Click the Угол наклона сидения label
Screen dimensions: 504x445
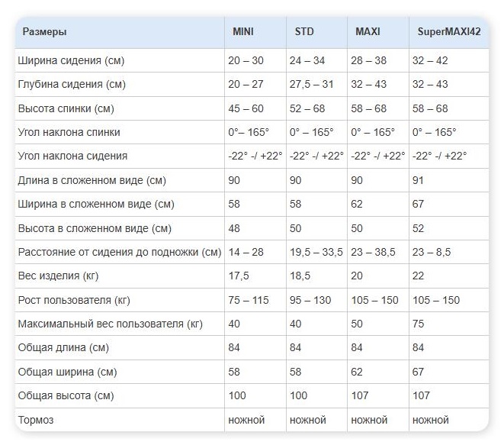(72, 156)
